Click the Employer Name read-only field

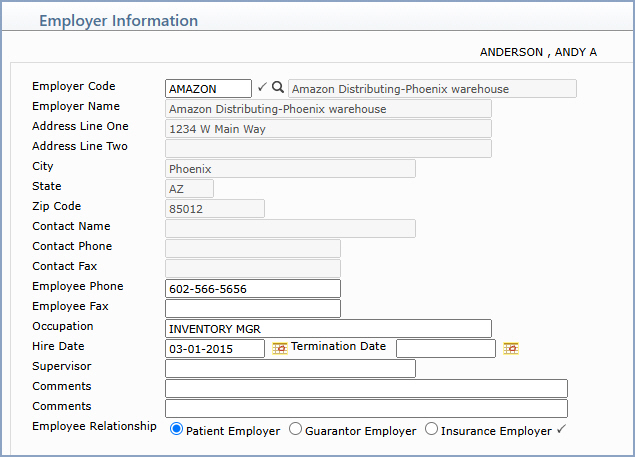click(x=328, y=109)
